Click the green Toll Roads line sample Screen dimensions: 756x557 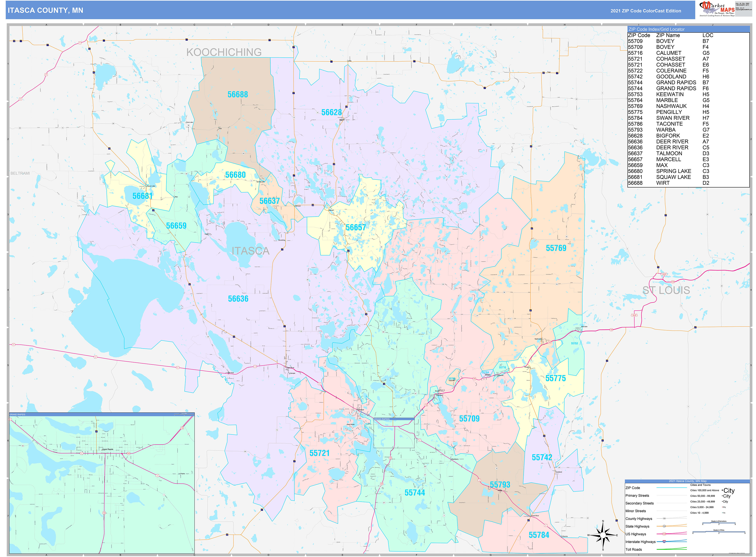[x=671, y=549]
